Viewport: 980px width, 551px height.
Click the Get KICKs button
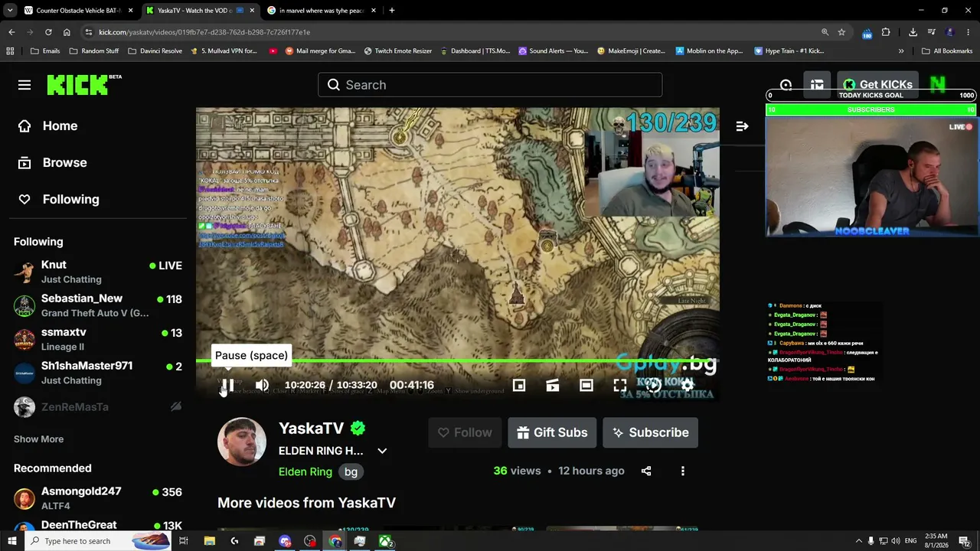coord(877,85)
